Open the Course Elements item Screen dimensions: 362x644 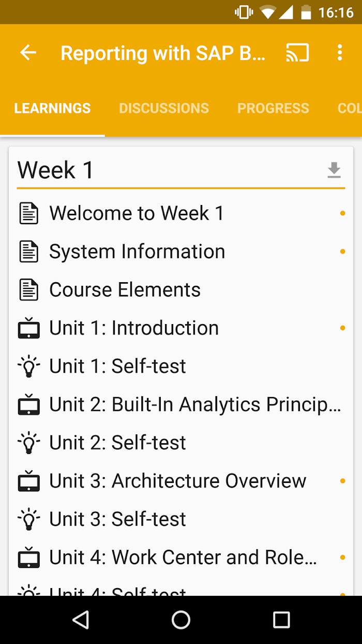click(x=181, y=290)
